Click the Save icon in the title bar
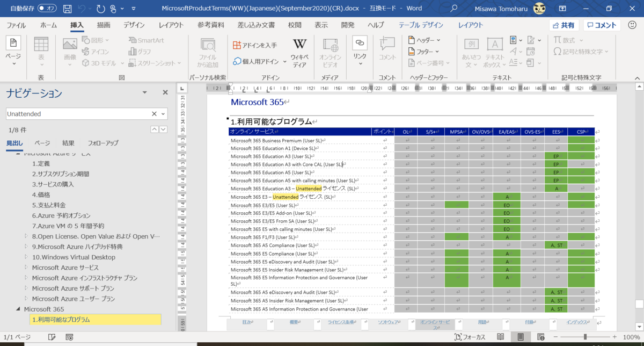 [x=67, y=9]
